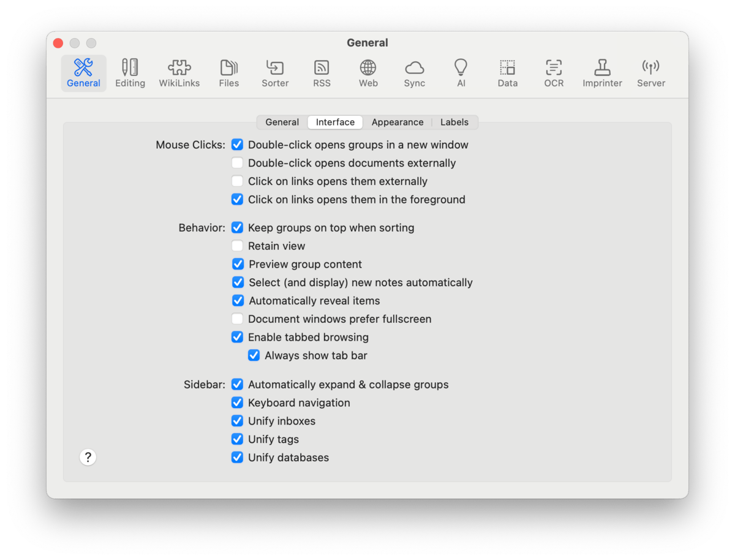Select the Sorter toolbar icon

(275, 73)
